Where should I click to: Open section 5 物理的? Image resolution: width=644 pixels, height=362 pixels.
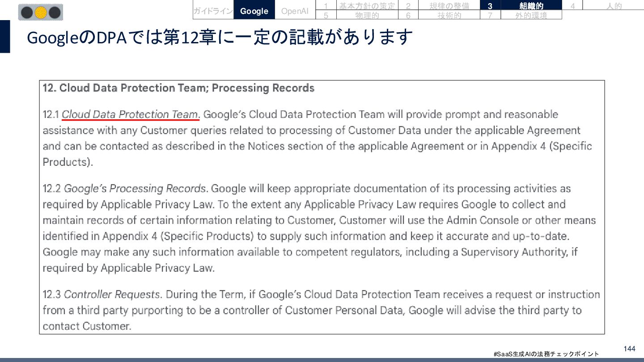point(367,15)
